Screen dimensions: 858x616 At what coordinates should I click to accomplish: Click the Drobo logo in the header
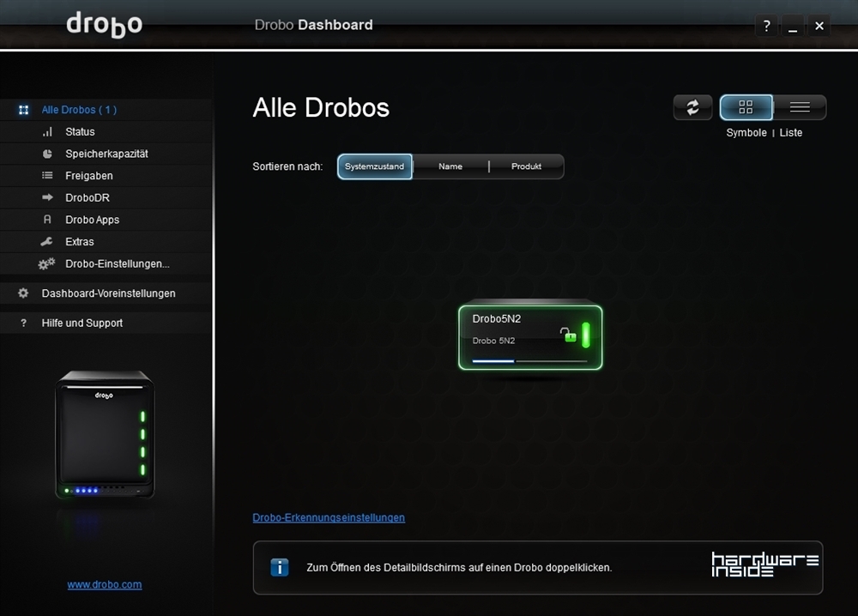104,25
